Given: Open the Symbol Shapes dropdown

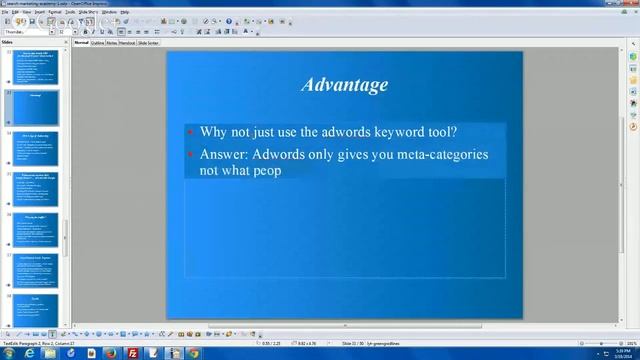Looking at the screenshot, I should 104,334.
